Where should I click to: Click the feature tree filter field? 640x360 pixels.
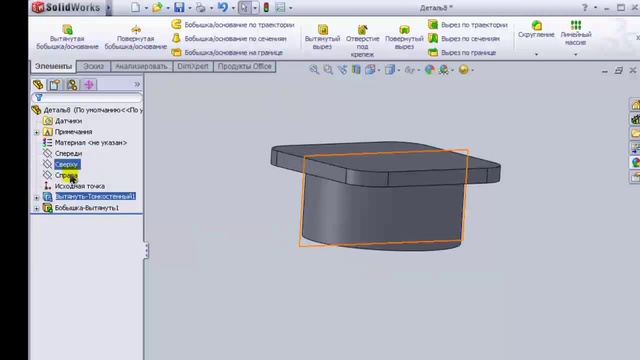coord(87,98)
